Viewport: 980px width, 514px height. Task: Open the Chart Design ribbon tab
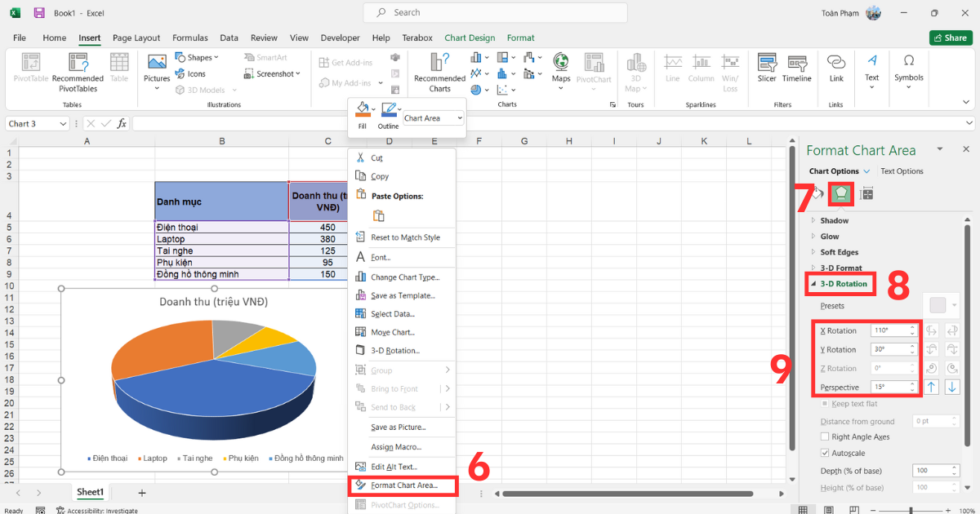click(470, 38)
